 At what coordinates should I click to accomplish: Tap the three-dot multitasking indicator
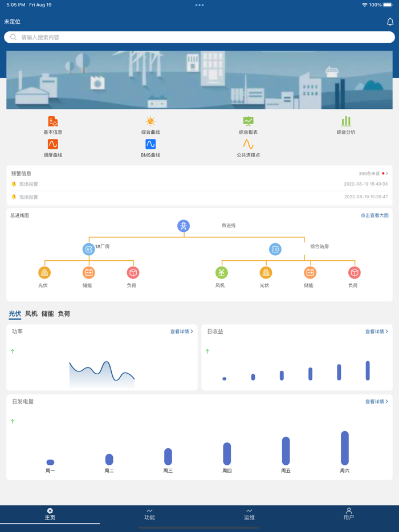[x=199, y=5]
